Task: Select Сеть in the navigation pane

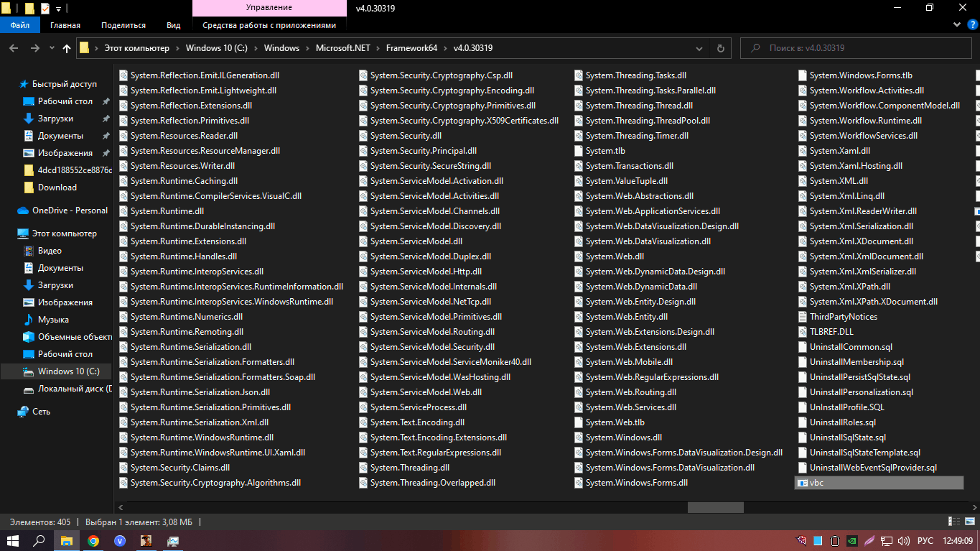Action: (x=42, y=412)
